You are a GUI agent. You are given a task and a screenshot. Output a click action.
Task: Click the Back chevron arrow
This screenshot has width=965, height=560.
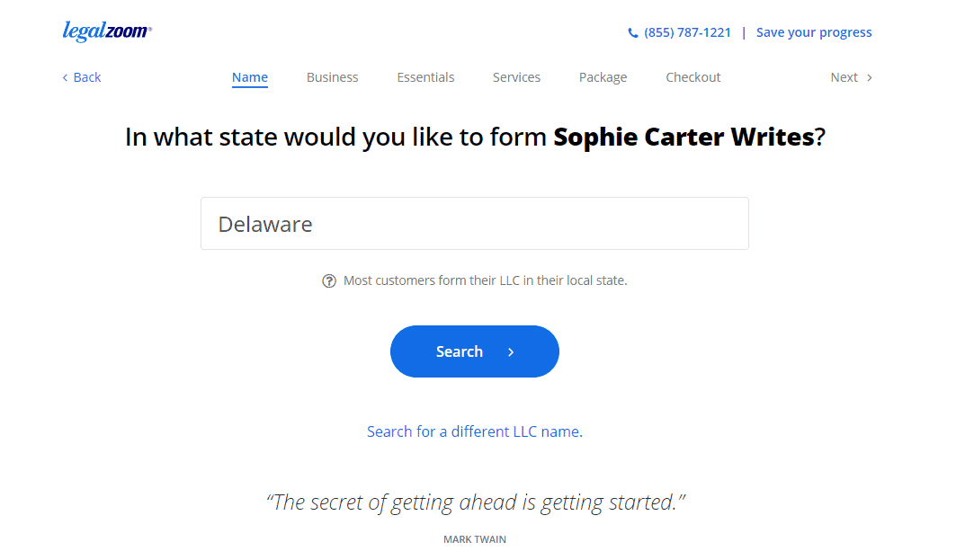65,77
